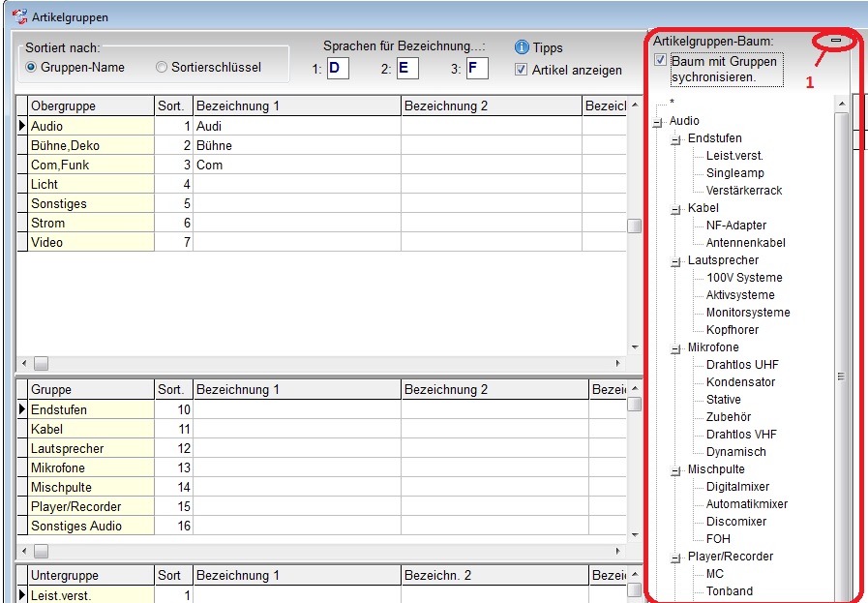Select the Gruppen-Name sort radio button

[31, 68]
